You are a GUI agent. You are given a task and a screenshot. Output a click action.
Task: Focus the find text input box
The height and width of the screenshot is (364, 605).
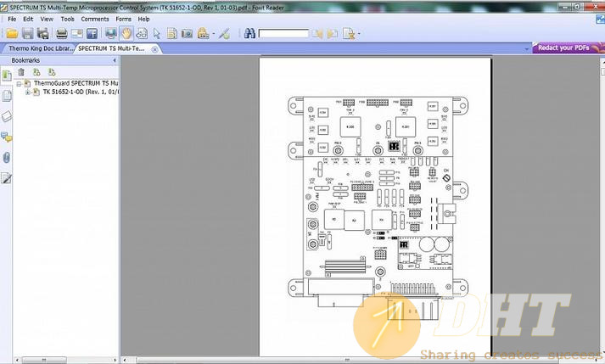tap(283, 34)
